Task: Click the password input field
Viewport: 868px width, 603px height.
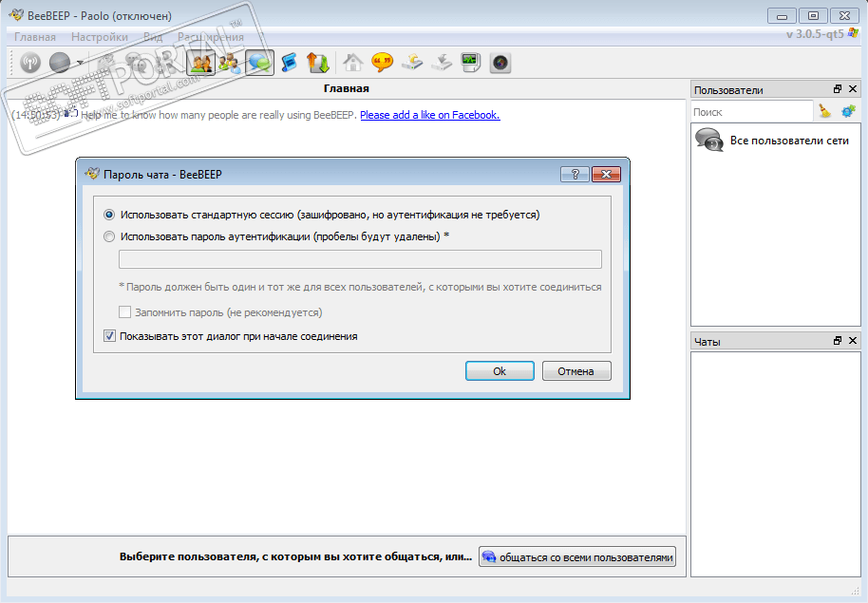Action: click(x=360, y=259)
